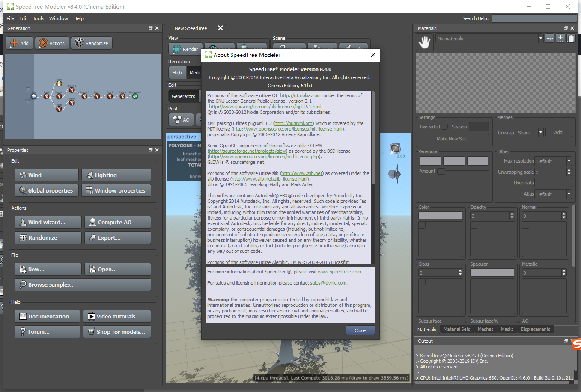Select the Trunk node in generation graph
The height and width of the screenshot is (392, 581).
(46, 96)
